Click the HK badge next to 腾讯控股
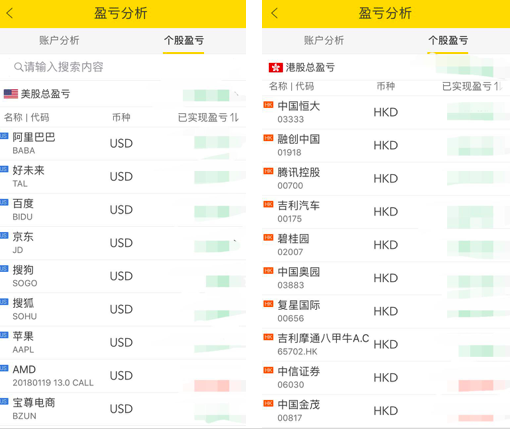510x429 pixels. (268, 171)
